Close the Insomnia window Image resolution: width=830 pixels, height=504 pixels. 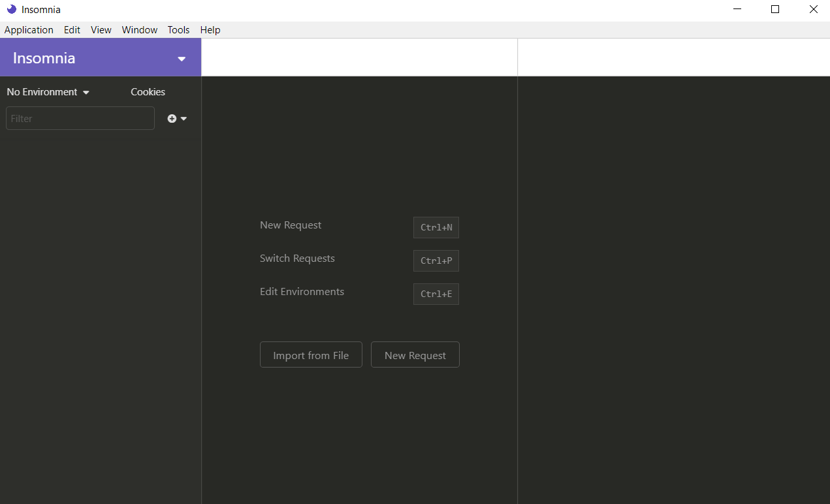(x=813, y=10)
